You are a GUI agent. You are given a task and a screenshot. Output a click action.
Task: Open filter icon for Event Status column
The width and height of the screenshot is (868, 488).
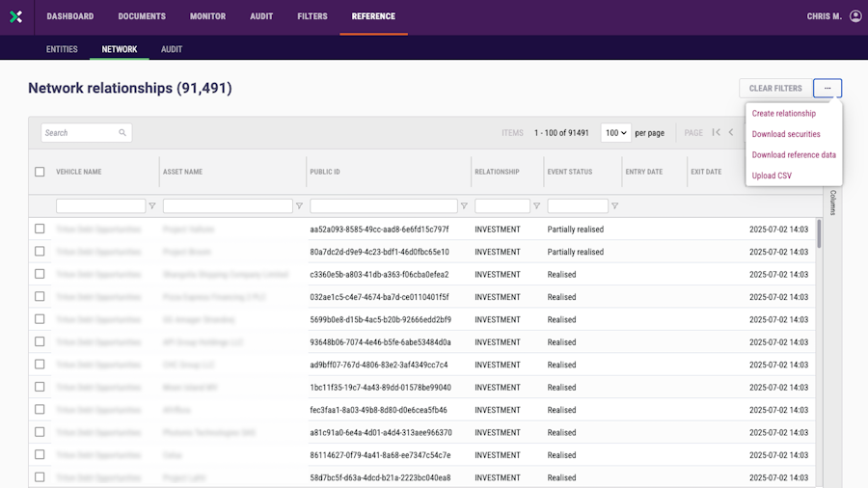click(615, 205)
